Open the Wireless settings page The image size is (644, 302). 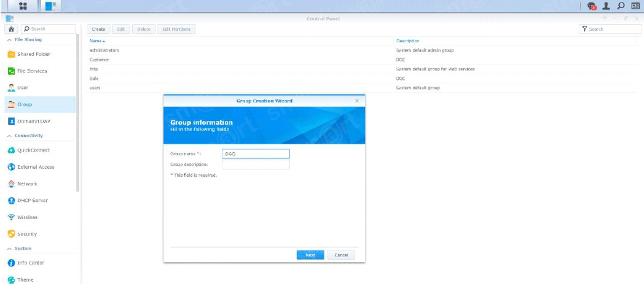point(41,217)
